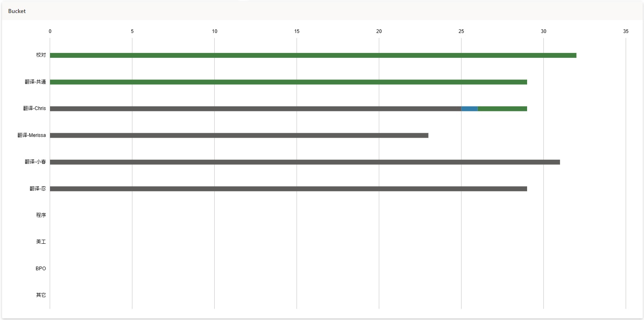Select the 翻译-忍 axis label
Screen dimensions: 644x320
pyautogui.click(x=37, y=189)
